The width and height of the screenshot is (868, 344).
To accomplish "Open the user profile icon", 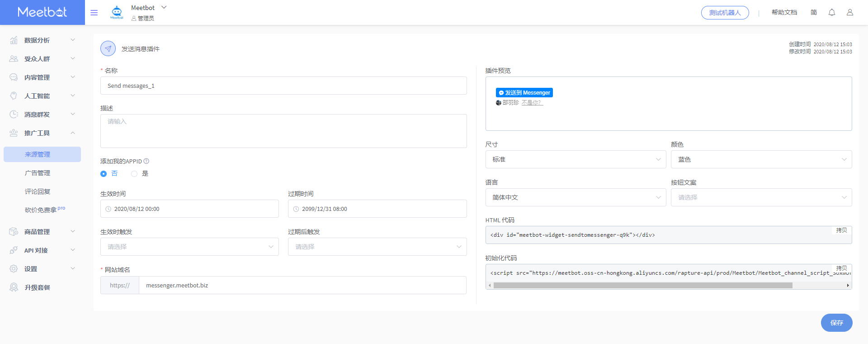I will coord(850,12).
